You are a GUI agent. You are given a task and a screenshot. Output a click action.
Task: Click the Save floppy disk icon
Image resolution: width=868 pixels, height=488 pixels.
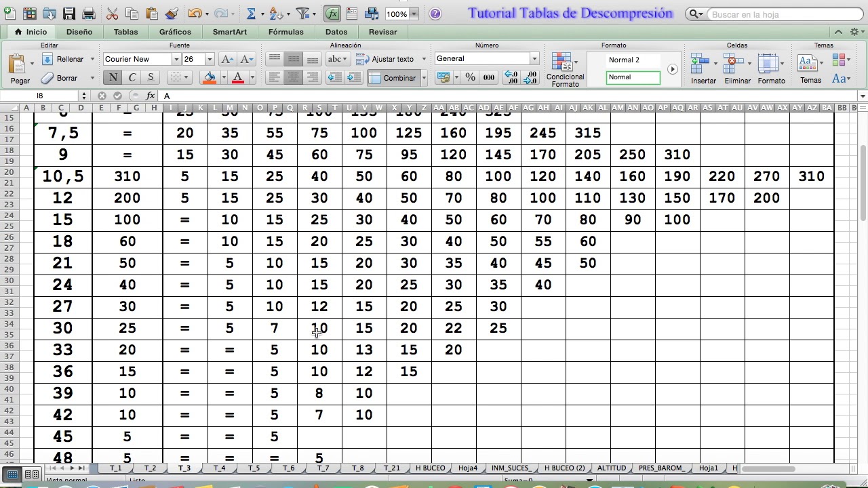click(x=69, y=14)
